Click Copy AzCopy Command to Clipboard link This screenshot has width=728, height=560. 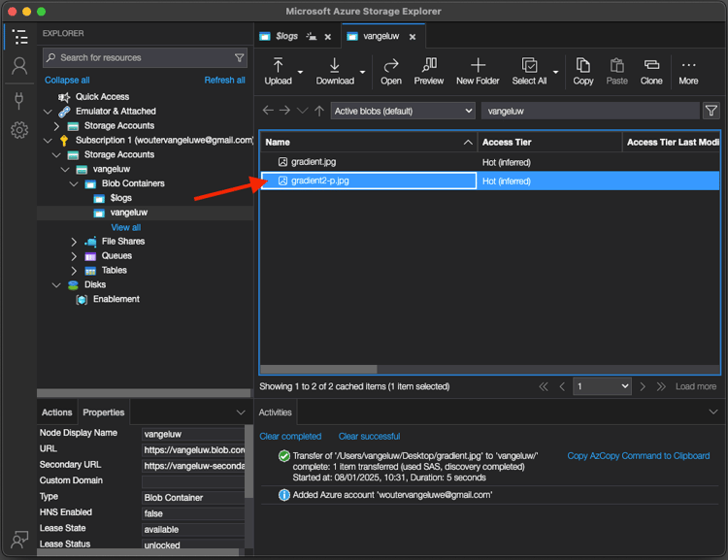[638, 456]
